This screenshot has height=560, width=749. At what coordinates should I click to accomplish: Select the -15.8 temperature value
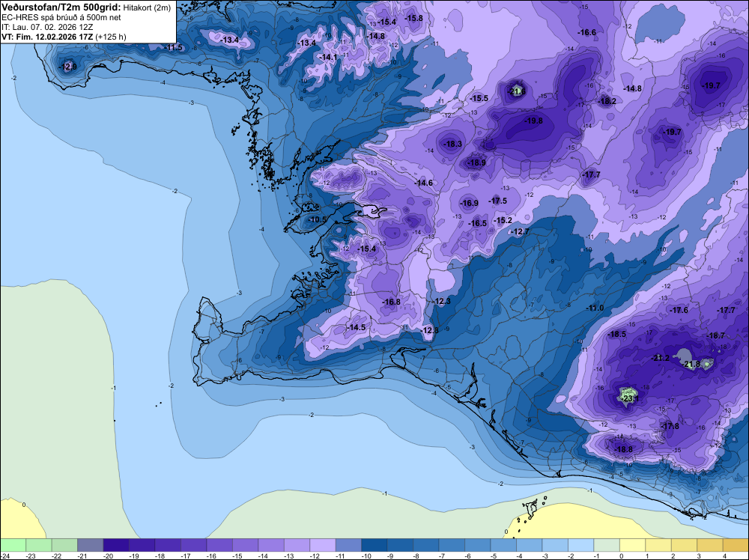pyautogui.click(x=413, y=18)
